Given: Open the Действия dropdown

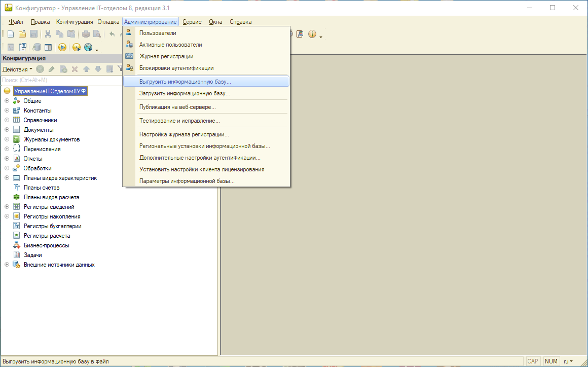Looking at the screenshot, I should tap(17, 69).
